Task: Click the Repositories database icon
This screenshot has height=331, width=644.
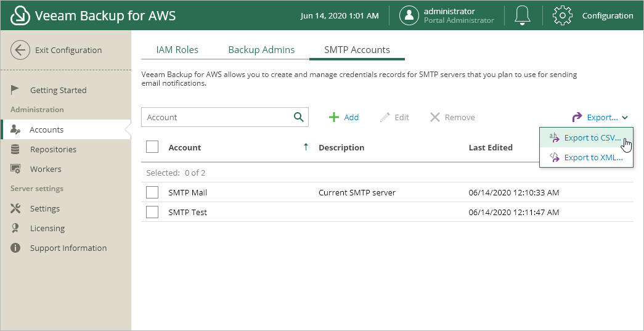Action: 15,149
